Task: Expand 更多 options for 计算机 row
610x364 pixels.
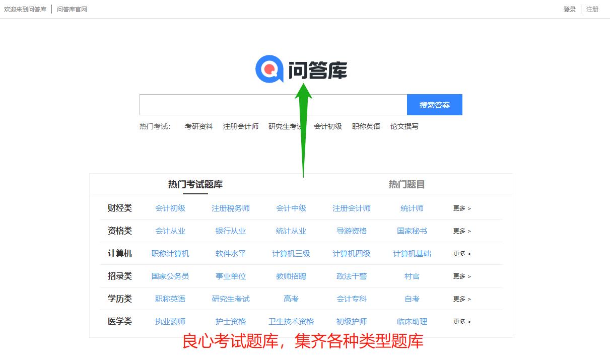Action: pos(461,253)
